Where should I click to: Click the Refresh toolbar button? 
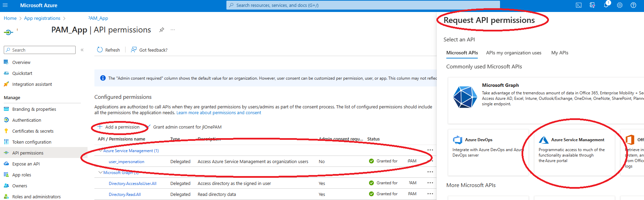point(108,50)
